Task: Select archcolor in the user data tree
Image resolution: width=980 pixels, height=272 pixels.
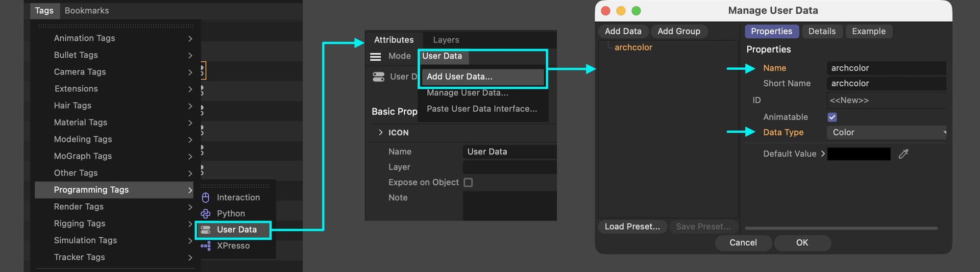Action: click(633, 48)
